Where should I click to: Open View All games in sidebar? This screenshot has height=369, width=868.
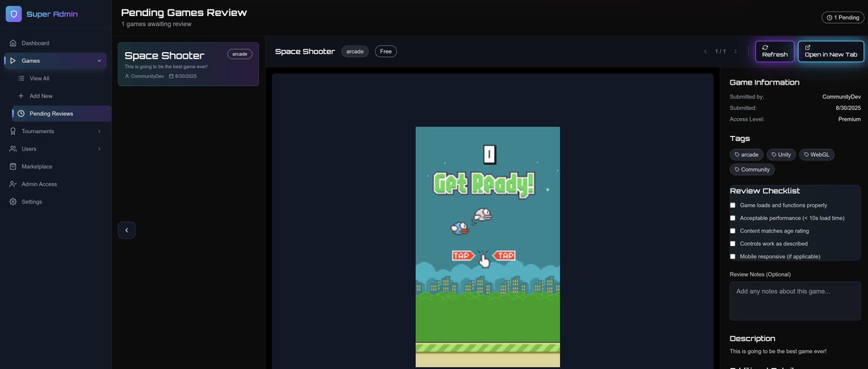61,78
